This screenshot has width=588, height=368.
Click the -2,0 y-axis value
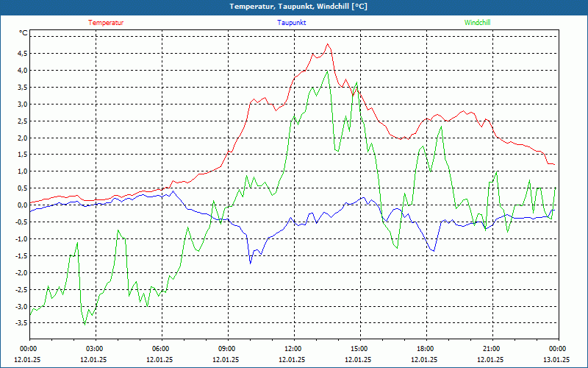pos(22,272)
